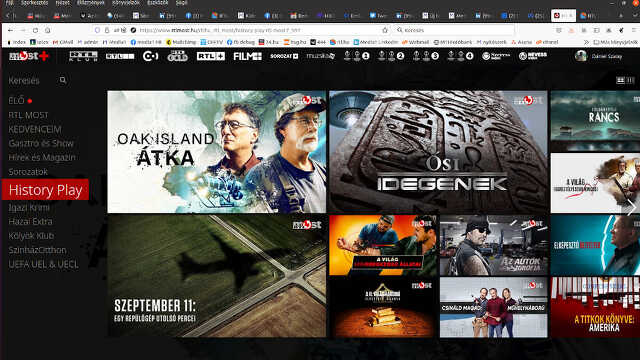Open Gasztro és Show category
Screen dimensions: 640x360
(x=41, y=143)
